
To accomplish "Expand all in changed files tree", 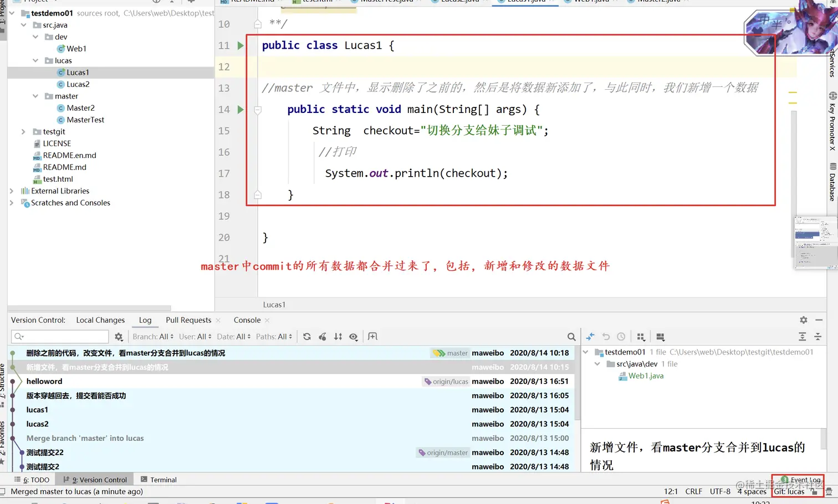I will pyautogui.click(x=802, y=337).
